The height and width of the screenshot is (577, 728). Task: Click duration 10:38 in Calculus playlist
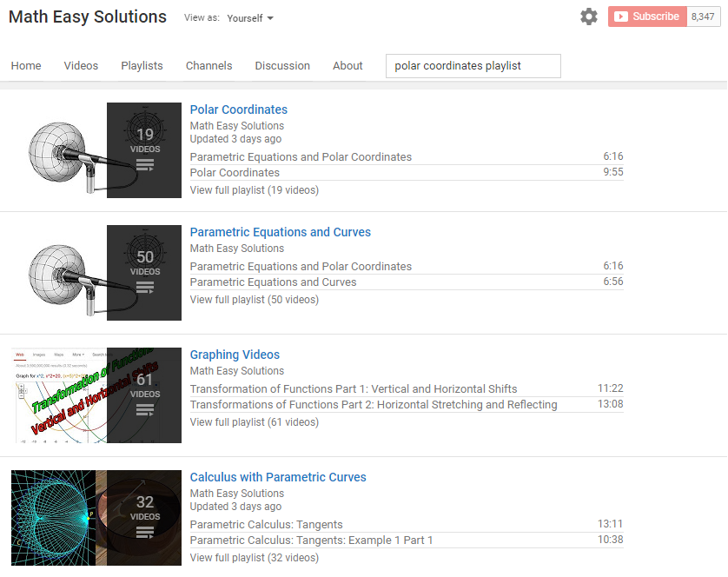tap(611, 540)
